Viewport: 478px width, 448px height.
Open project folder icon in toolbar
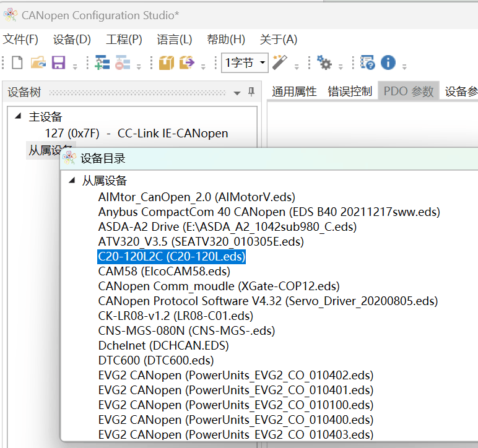click(x=38, y=62)
